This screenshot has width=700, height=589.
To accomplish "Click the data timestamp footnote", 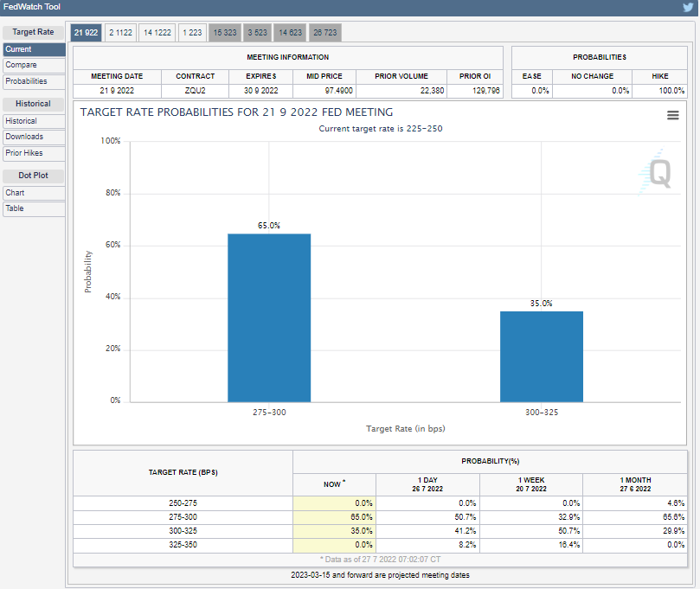I will pyautogui.click(x=380, y=560).
